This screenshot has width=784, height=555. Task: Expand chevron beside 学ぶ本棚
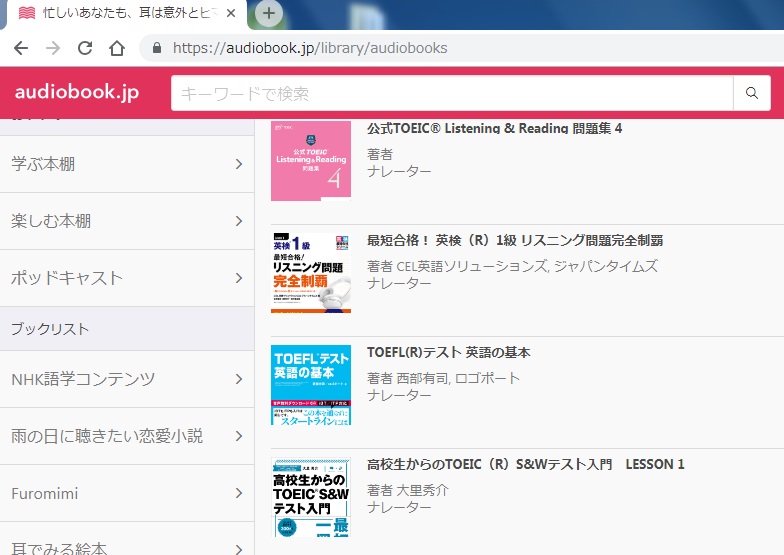pos(239,164)
